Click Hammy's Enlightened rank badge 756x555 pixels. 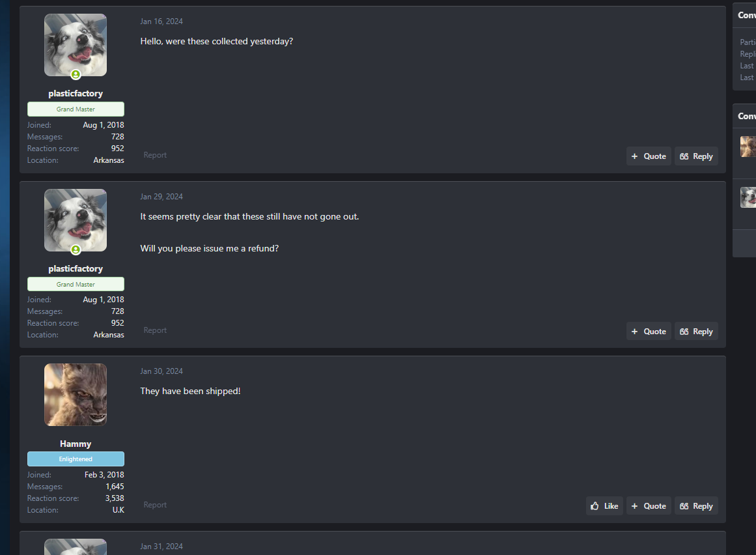coord(76,459)
